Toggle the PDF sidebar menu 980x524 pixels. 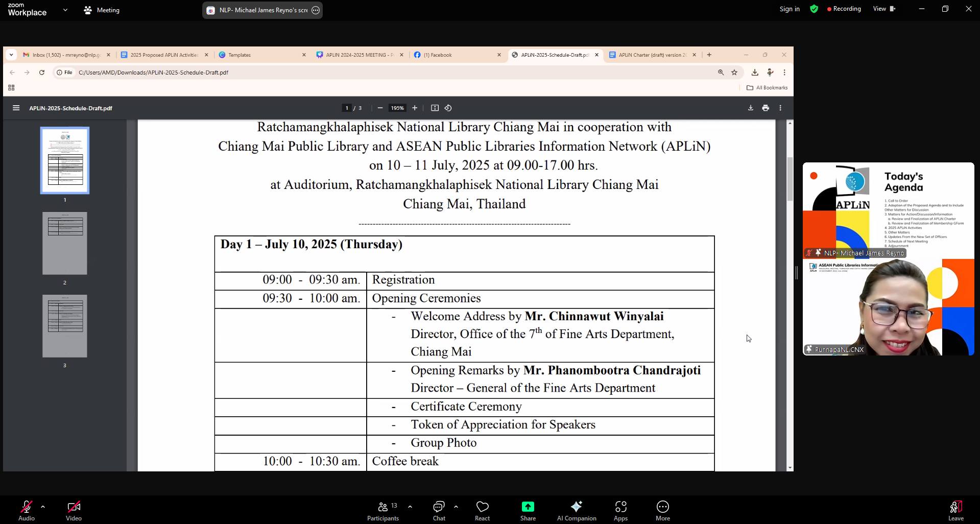(x=16, y=108)
